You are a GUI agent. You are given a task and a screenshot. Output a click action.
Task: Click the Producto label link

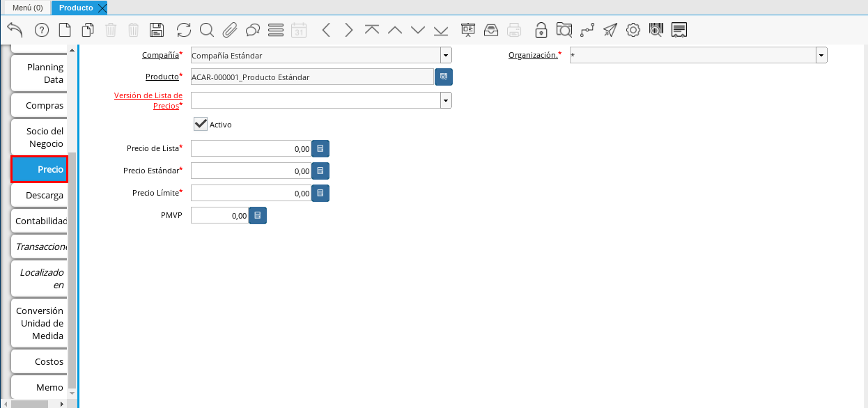pyautogui.click(x=162, y=77)
